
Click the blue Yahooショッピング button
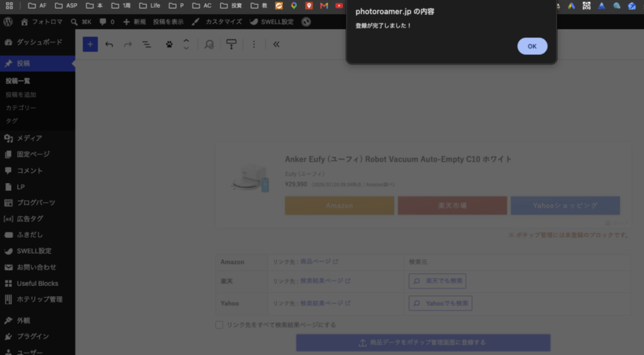pyautogui.click(x=565, y=205)
